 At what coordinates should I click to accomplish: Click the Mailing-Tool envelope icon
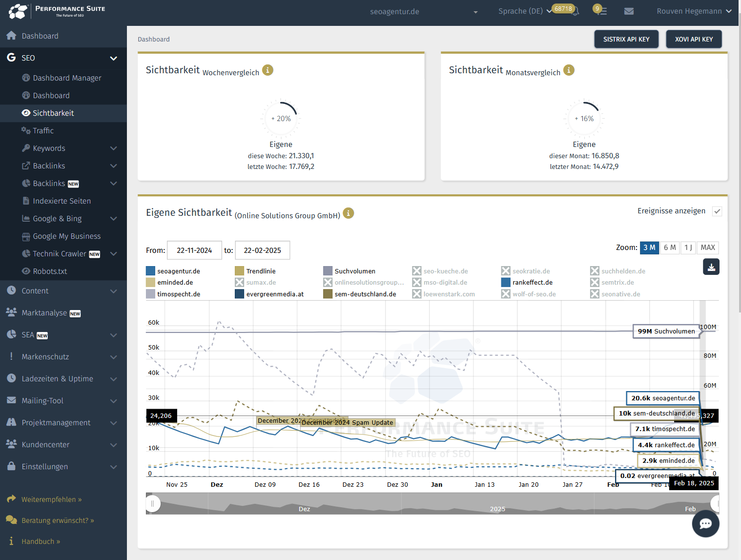tap(11, 400)
